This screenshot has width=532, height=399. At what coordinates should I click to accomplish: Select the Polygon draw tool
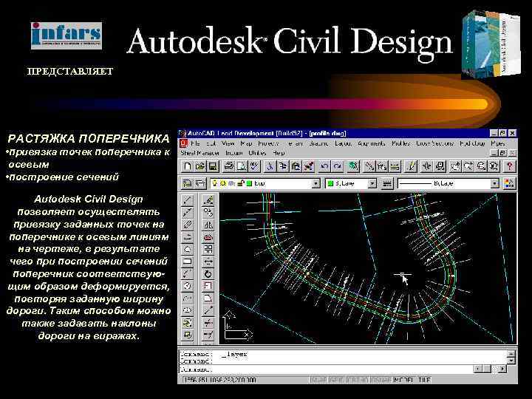pos(187,250)
